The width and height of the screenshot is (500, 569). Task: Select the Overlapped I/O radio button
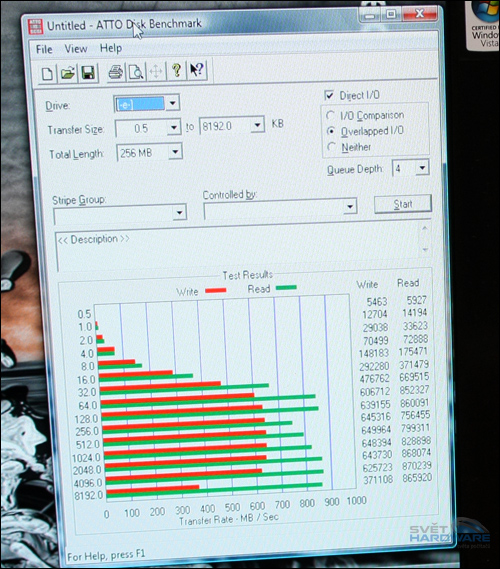(331, 131)
